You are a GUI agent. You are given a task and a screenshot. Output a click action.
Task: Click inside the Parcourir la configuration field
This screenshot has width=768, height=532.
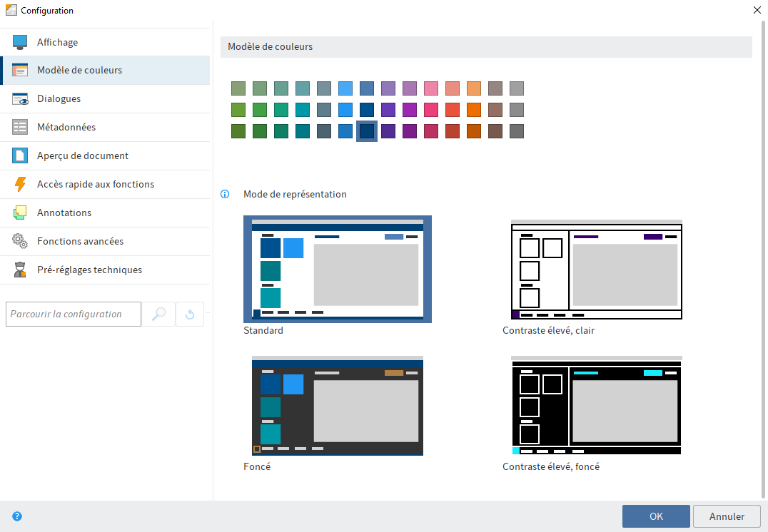click(73, 314)
